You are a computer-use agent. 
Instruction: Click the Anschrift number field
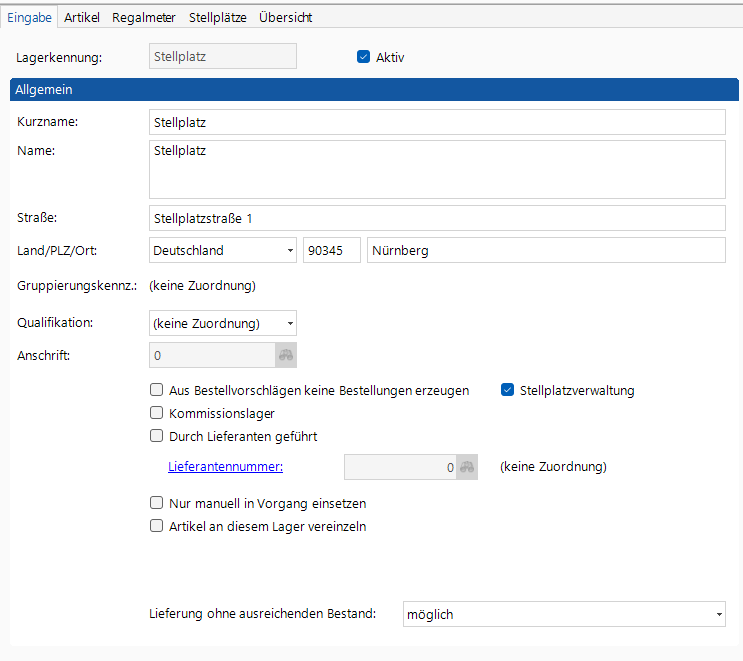[x=212, y=355]
